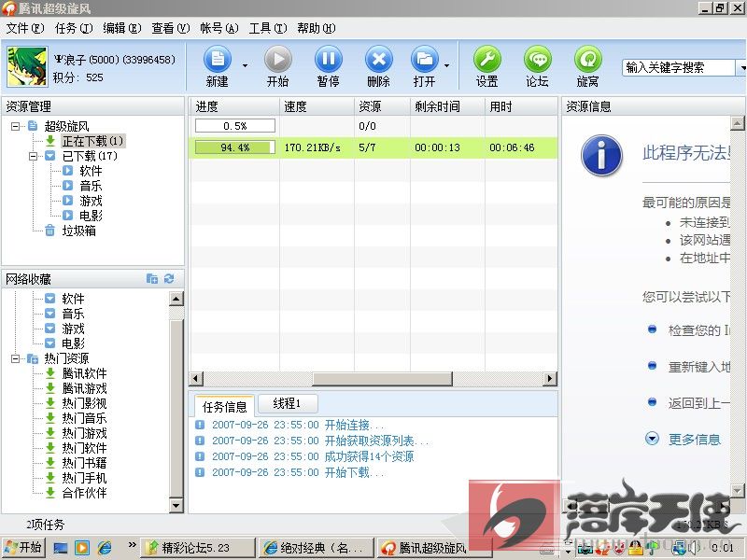Delete the task with 删除 icon

[379, 60]
